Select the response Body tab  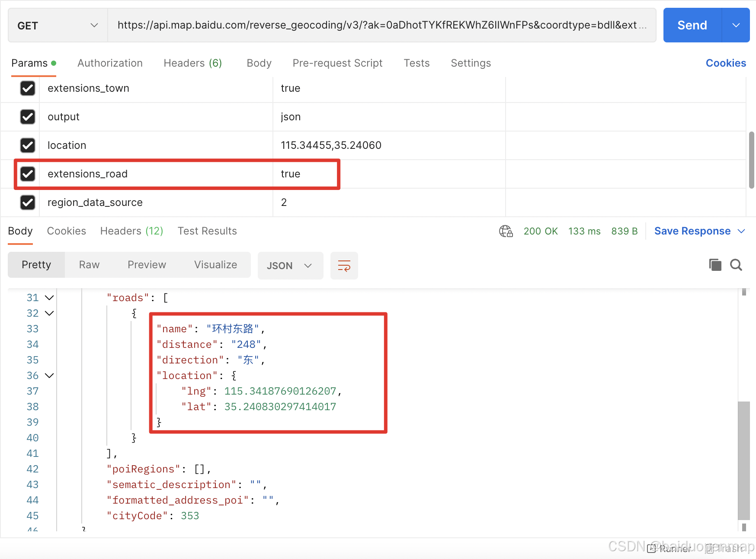tap(20, 231)
